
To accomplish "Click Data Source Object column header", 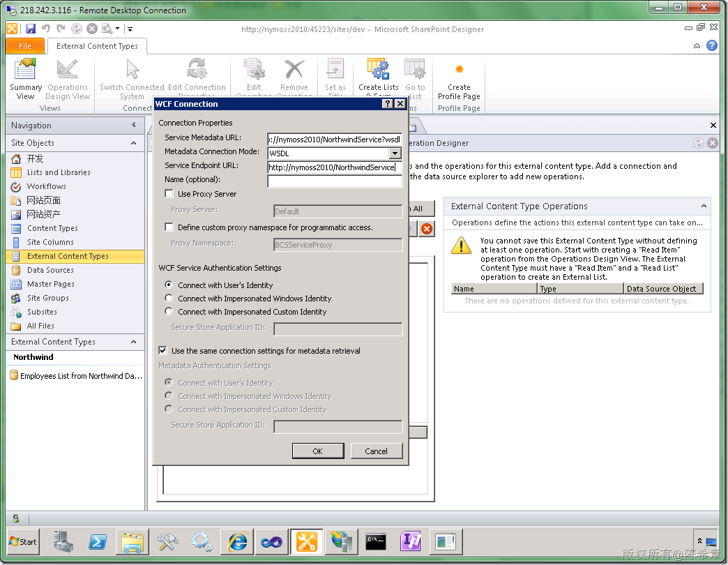I will (x=663, y=288).
